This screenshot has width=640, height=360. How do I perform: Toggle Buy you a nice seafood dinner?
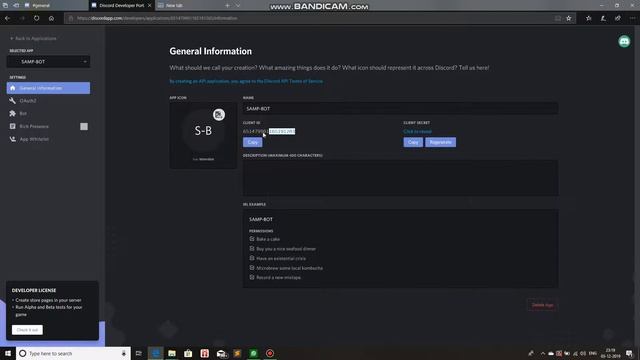252,249
